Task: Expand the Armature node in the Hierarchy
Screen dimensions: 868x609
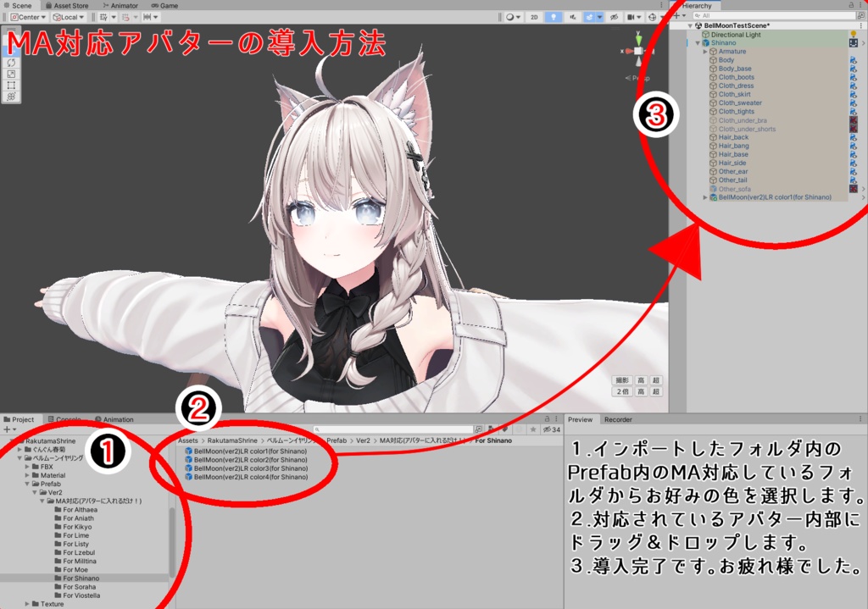Action: [705, 52]
